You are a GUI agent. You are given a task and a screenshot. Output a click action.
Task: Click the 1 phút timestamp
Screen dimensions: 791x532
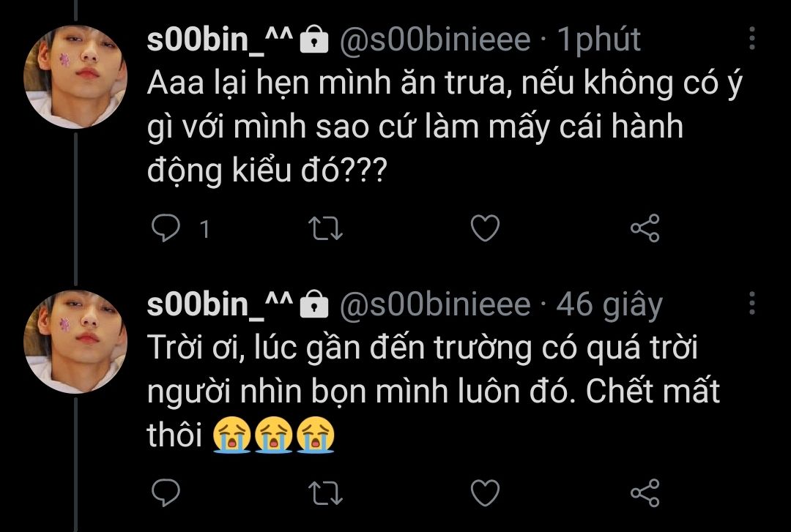(x=599, y=40)
